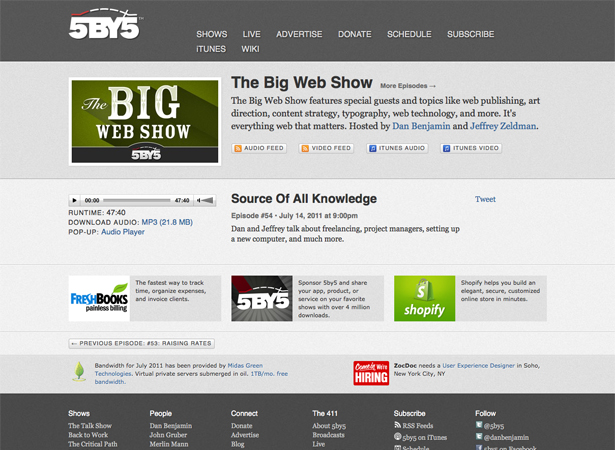Subscribe via Audio Feed button
The width and height of the screenshot is (615, 450).
(x=259, y=148)
